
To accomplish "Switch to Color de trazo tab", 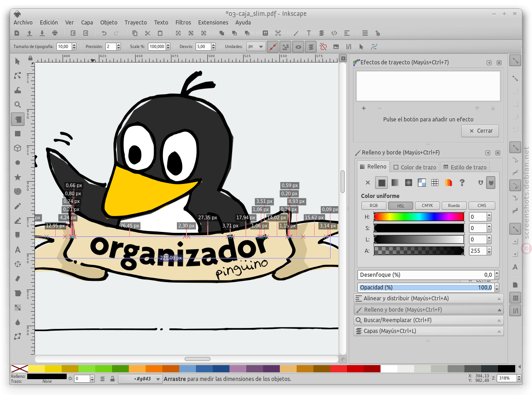I will [415, 167].
